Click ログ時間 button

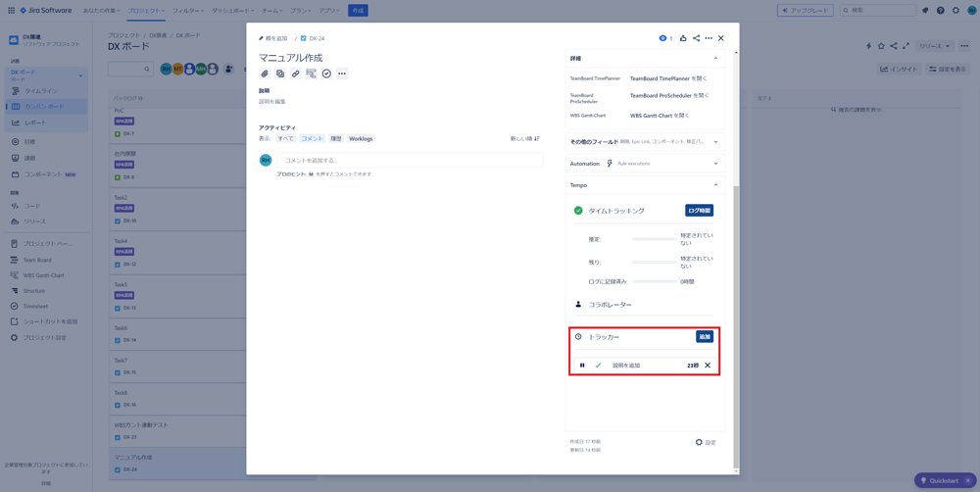point(699,211)
